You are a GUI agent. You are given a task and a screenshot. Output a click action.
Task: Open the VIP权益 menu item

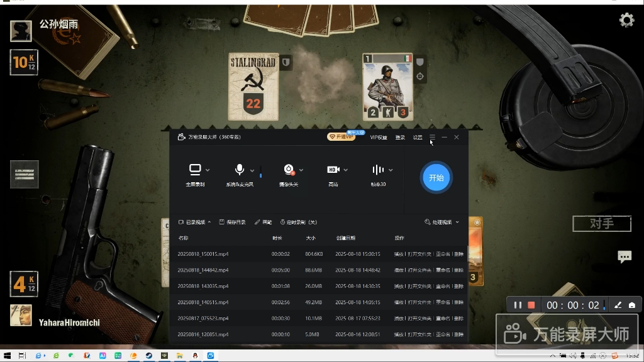pos(379,138)
